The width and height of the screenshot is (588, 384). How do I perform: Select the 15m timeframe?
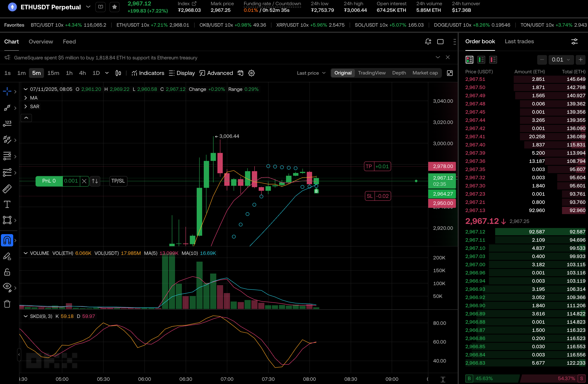pyautogui.click(x=53, y=73)
